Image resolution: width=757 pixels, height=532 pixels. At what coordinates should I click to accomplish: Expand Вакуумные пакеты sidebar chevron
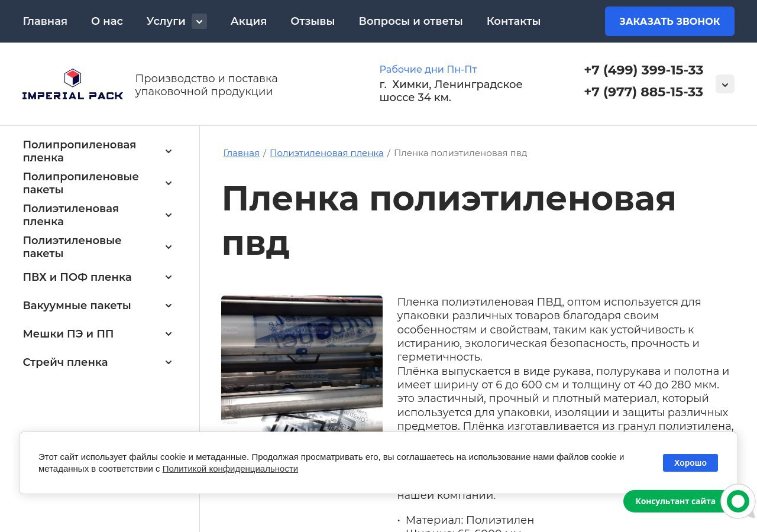coord(169,306)
